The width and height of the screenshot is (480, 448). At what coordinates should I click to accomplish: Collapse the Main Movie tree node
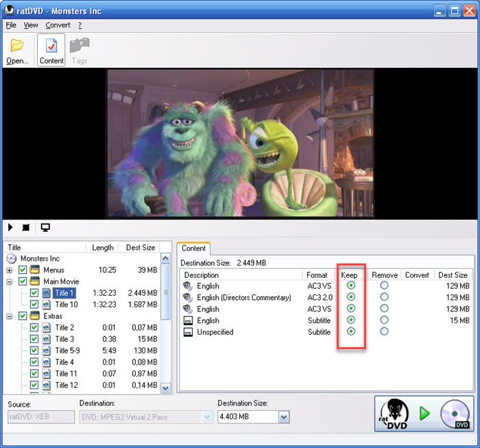10,282
